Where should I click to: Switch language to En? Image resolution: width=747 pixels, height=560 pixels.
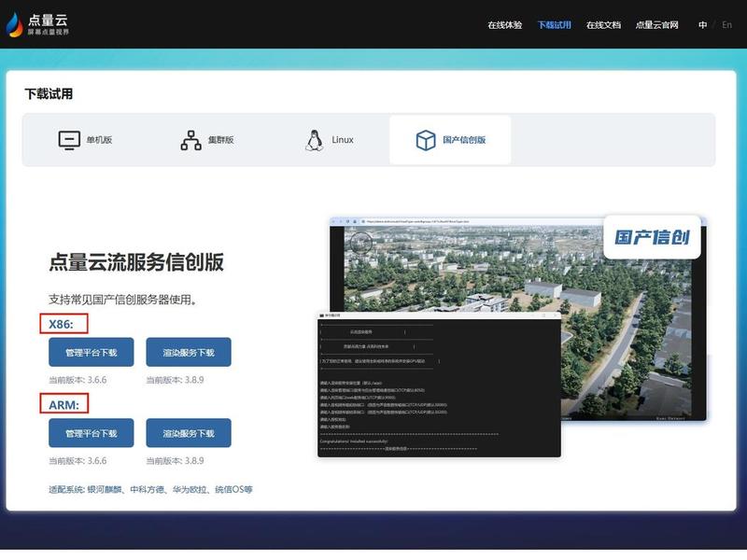click(x=726, y=25)
